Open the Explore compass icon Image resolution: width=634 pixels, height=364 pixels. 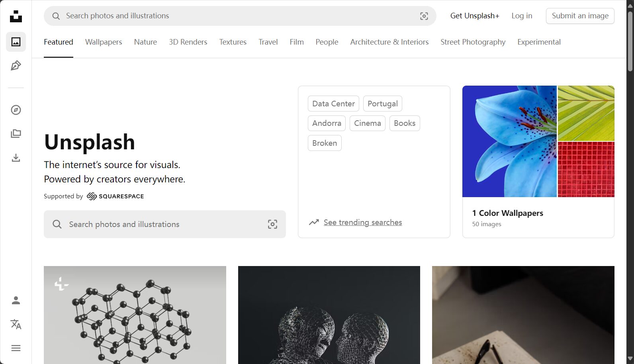tap(16, 110)
